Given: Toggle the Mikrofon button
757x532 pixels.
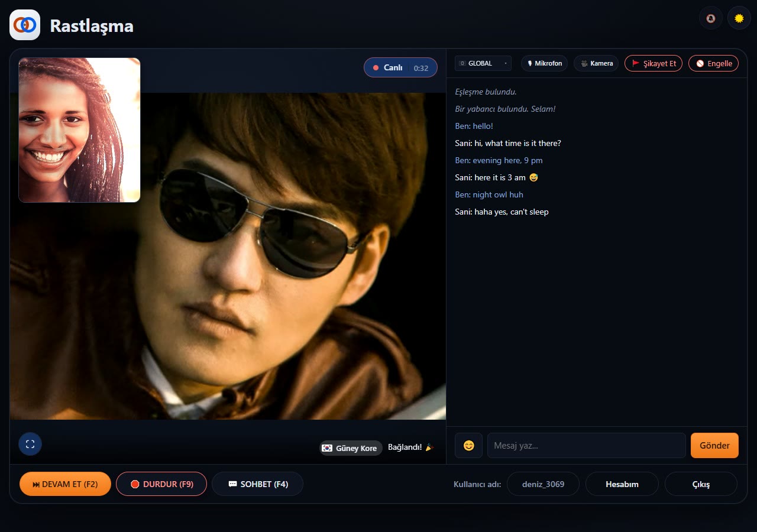Looking at the screenshot, I should click(x=545, y=63).
